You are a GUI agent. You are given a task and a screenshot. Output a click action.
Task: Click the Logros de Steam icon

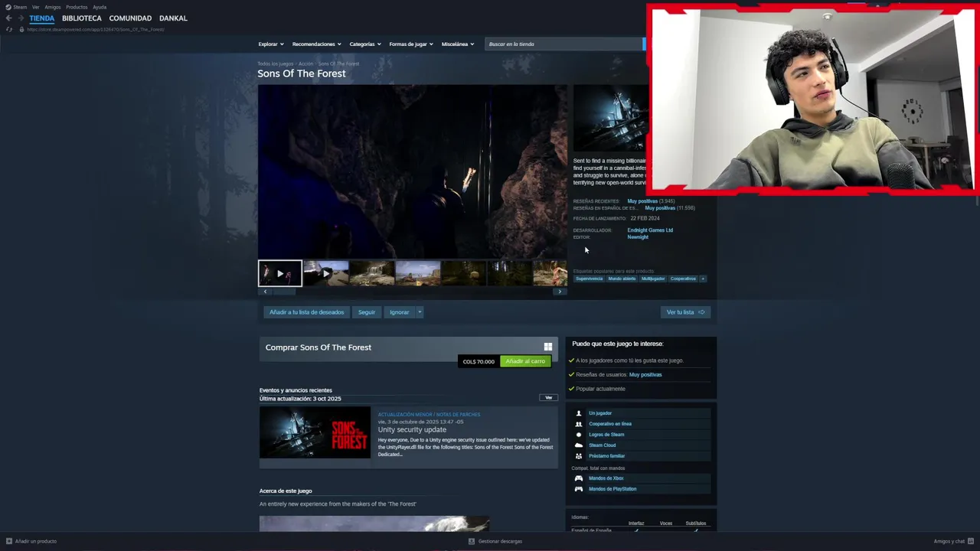(579, 435)
